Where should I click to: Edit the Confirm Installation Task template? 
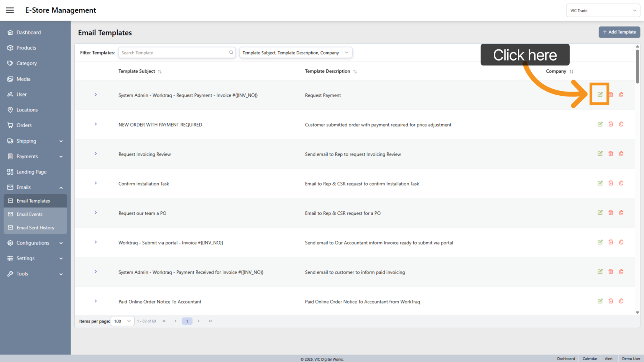click(600, 183)
